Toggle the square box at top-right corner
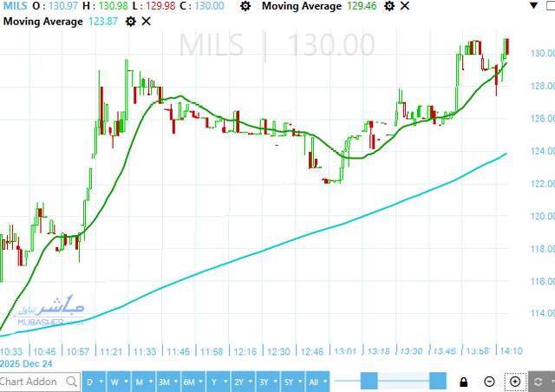Viewport: 555px width, 392px height. click(548, 7)
